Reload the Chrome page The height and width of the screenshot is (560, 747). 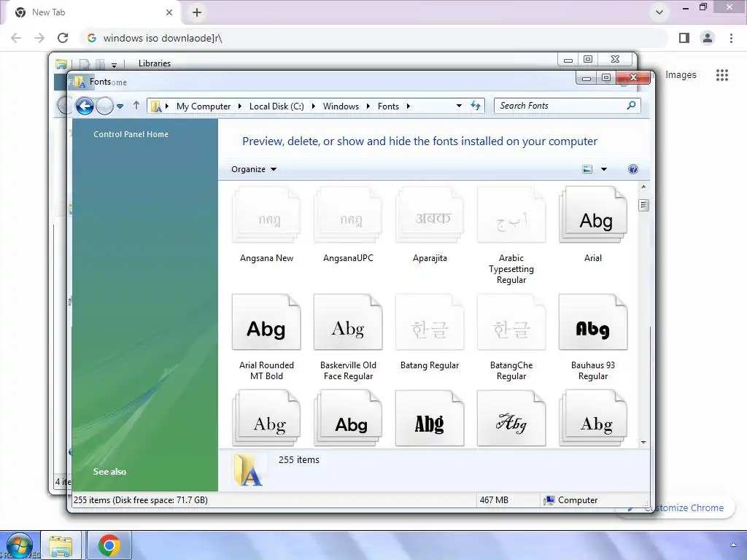[x=63, y=38]
